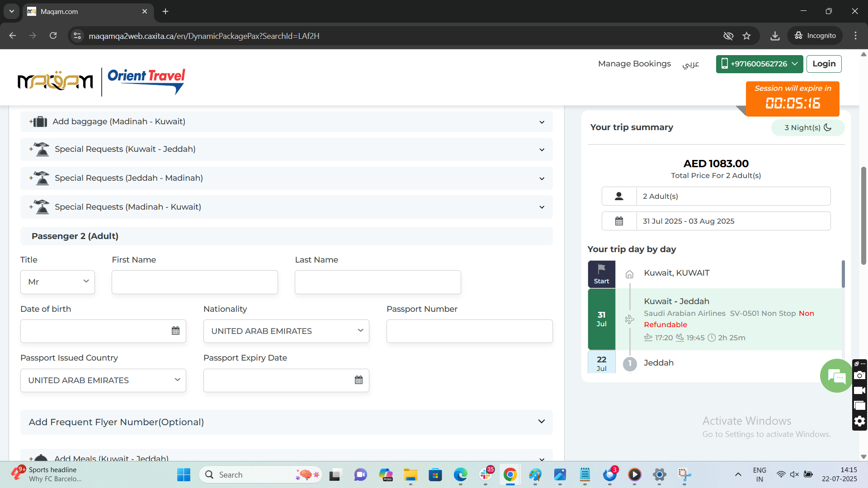
Task: Click the Passenger 2 First Name field
Action: (194, 282)
